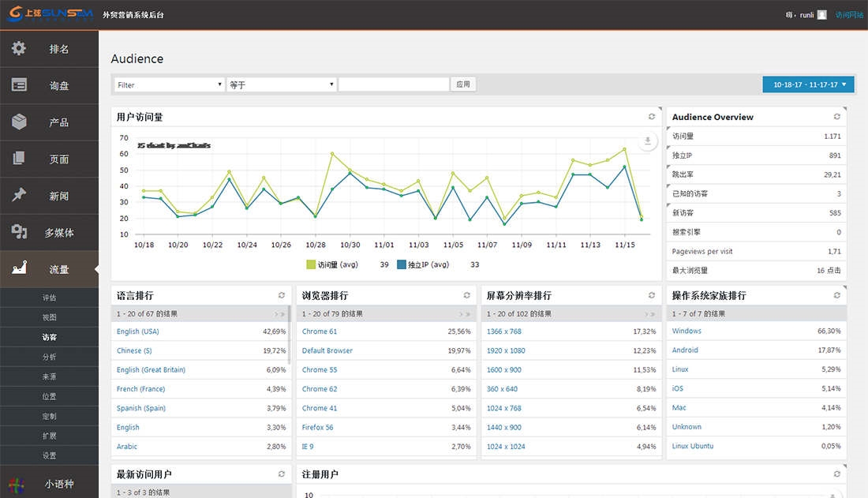This screenshot has height=498, width=868.
Task: Open the 小语种 colorful icon in sidebar
Action: [17, 485]
